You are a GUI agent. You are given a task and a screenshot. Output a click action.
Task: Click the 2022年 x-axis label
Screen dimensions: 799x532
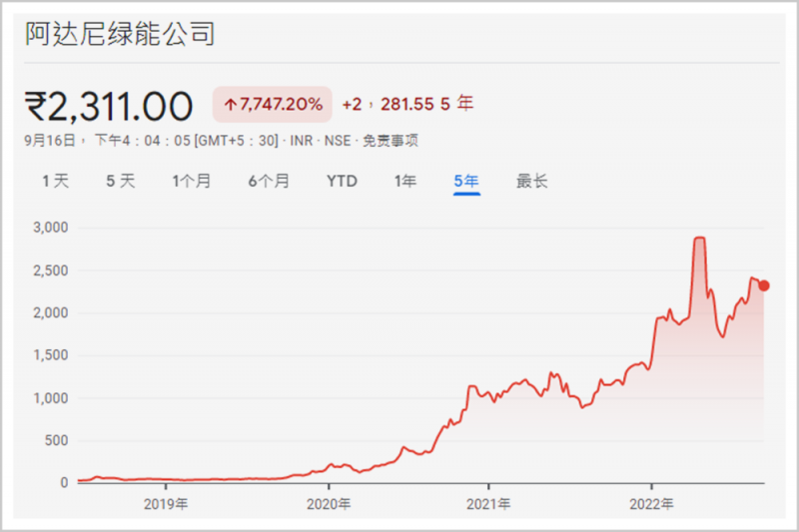click(653, 504)
